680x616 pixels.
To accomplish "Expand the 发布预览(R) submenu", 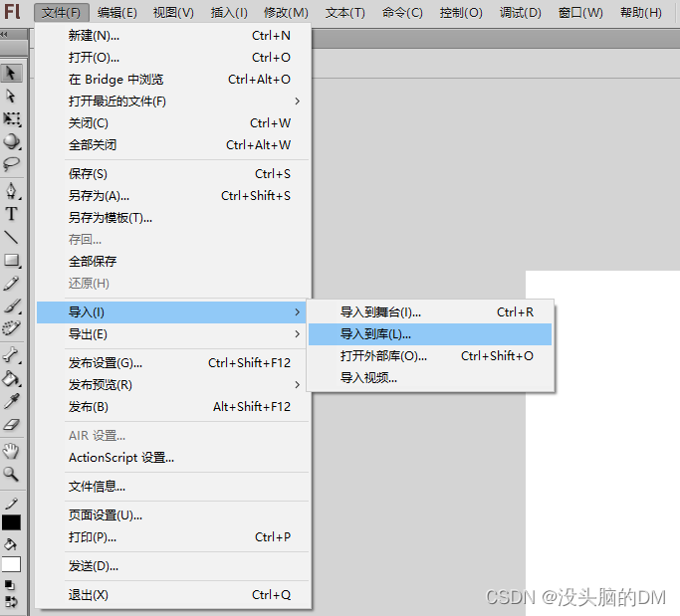I will [173, 385].
